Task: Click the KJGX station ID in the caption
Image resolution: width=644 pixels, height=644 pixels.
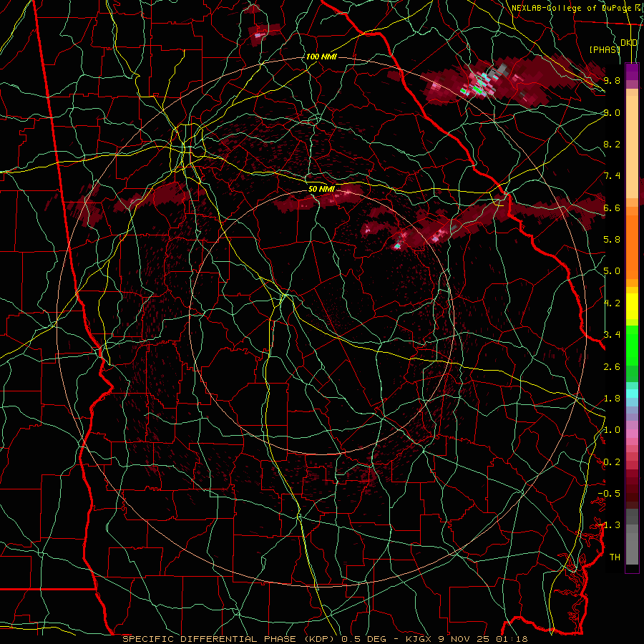Action: (417, 639)
